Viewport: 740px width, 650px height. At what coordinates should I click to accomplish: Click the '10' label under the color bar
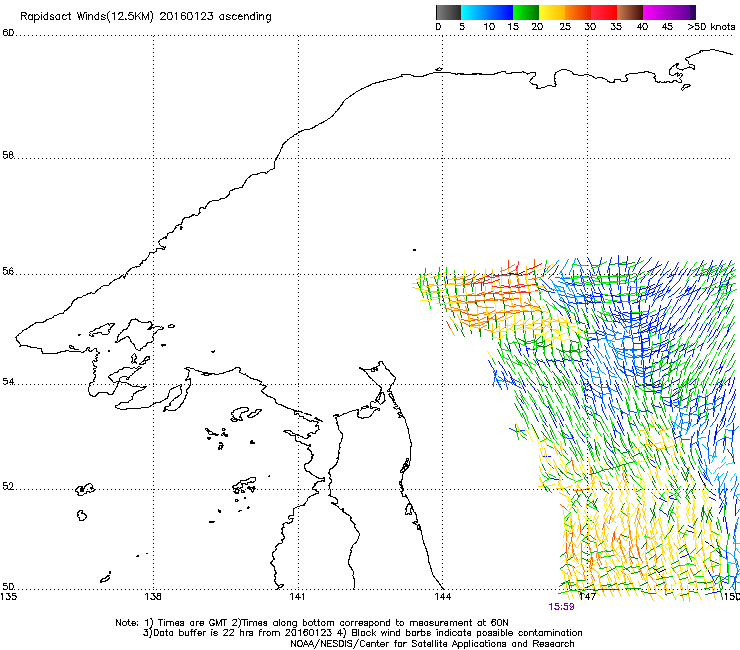(489, 26)
